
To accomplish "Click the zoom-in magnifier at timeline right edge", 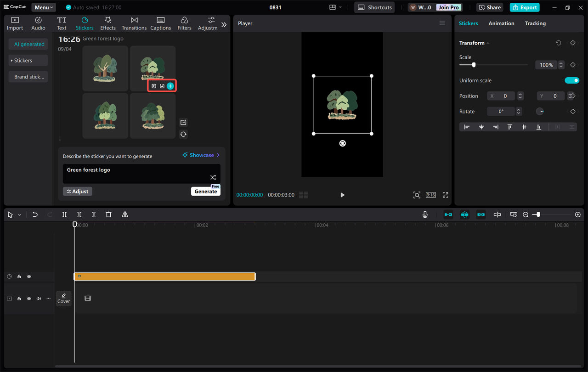I will pos(577,214).
